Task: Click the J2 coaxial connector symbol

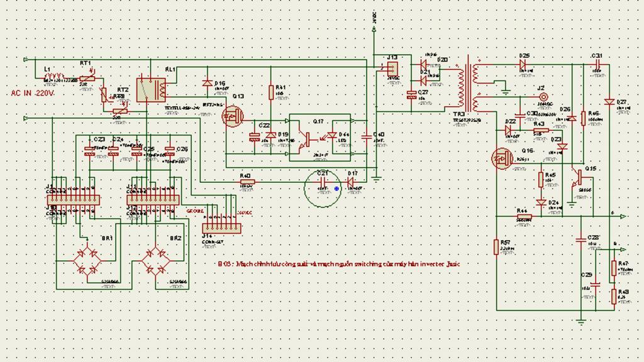Action: [543, 97]
